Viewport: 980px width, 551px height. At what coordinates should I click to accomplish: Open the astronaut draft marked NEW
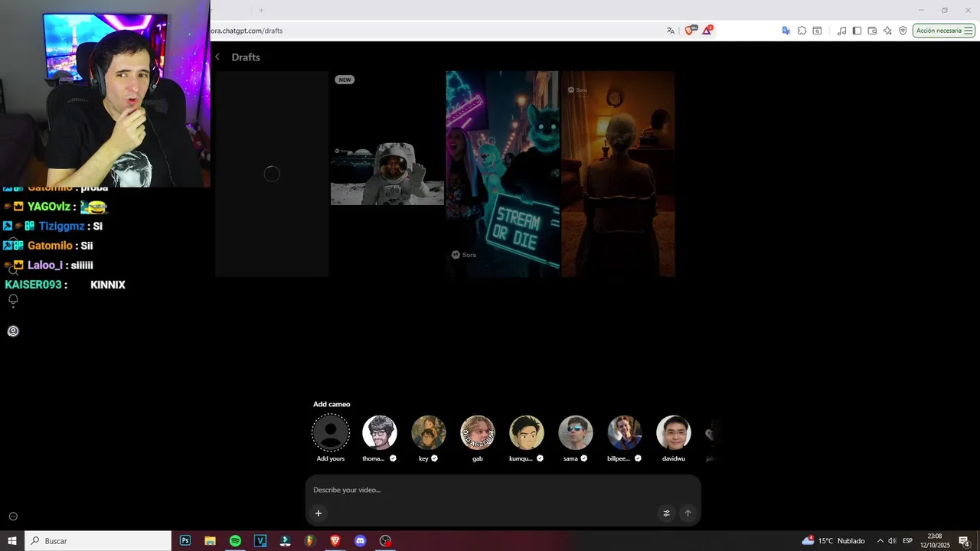pos(387,174)
